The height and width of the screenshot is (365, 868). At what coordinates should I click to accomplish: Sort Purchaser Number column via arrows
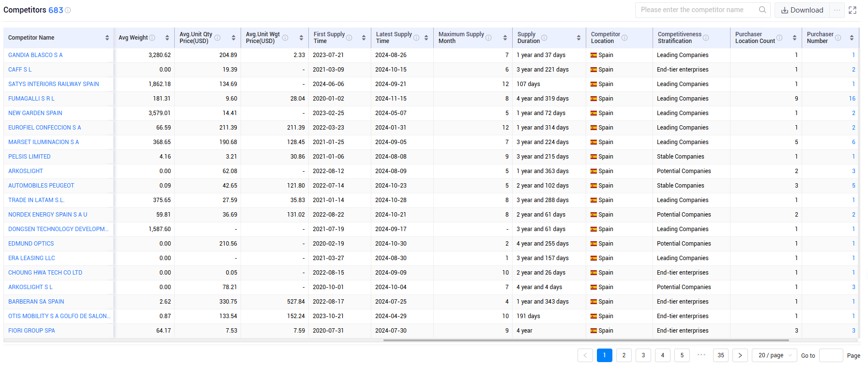point(852,38)
